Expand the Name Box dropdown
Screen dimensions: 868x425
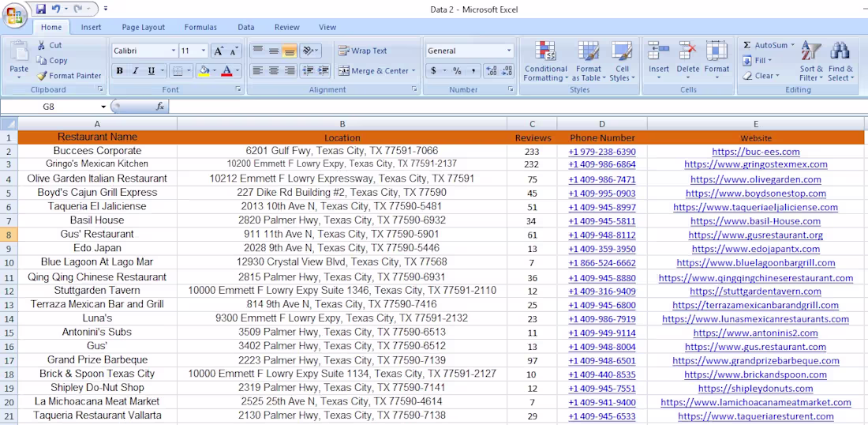click(103, 107)
